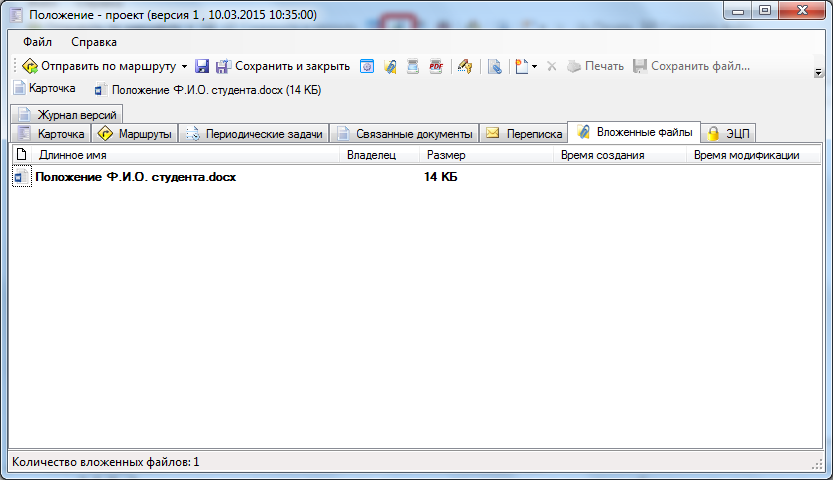Switch to the Переписка tab
833x480 pixels.
click(524, 134)
